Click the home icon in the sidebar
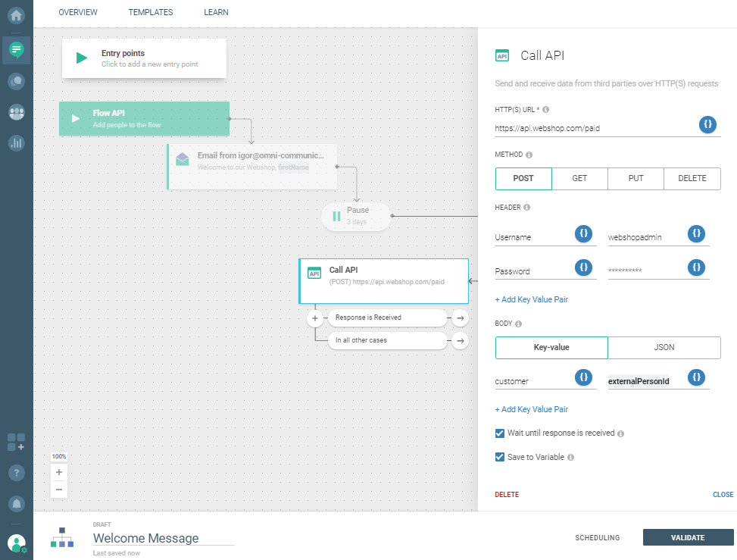 [16, 15]
